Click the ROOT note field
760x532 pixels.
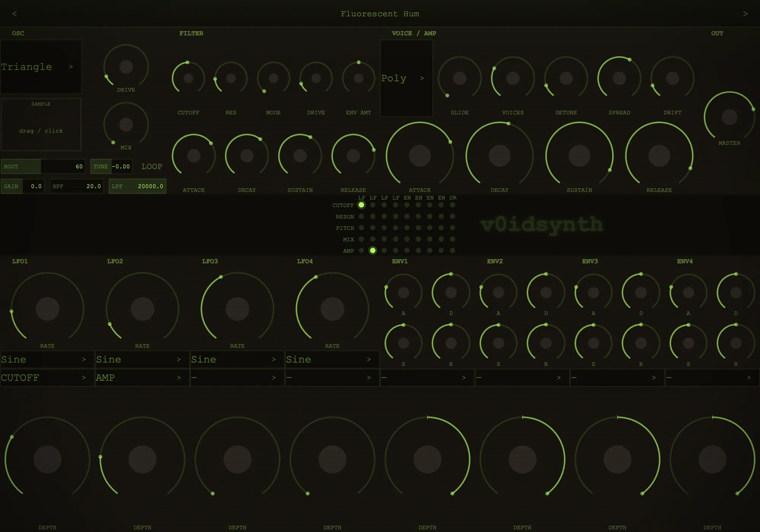point(43,166)
